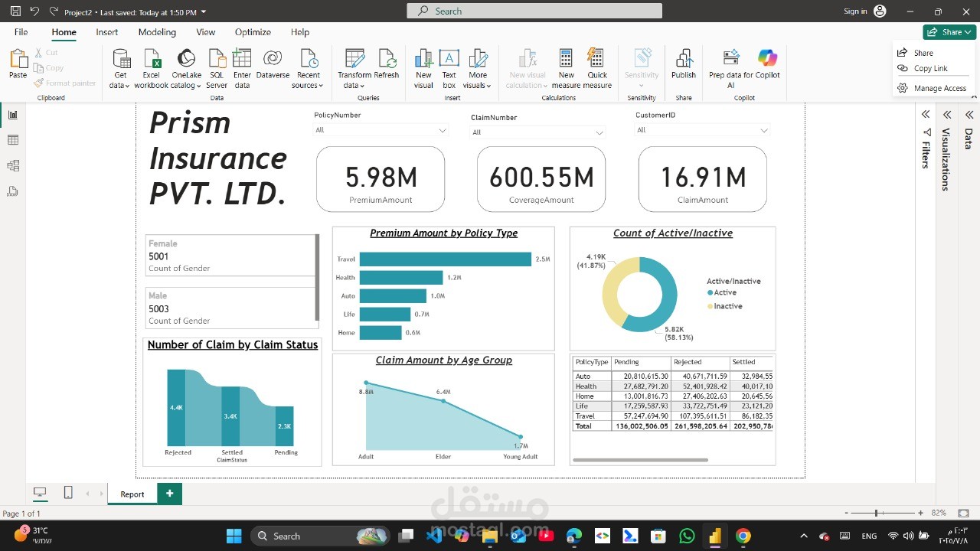Click Manage Access in Share menu
The height and width of the screenshot is (551, 980).
pos(939,89)
